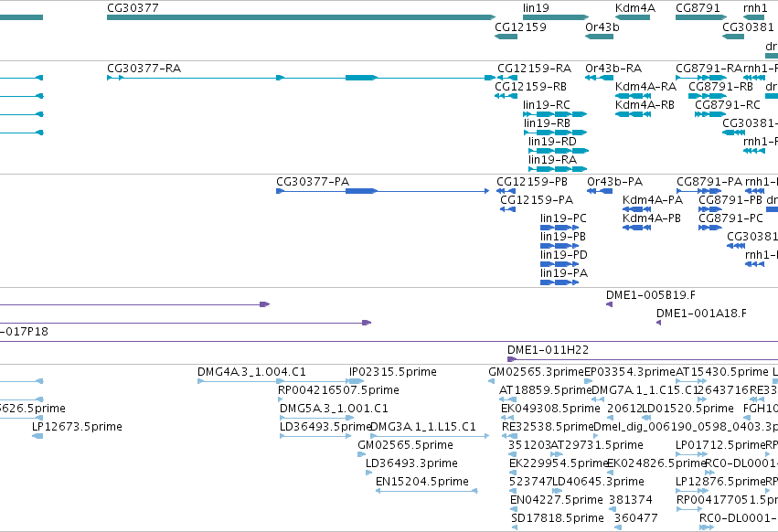Select EST label LP12673.5prime

click(x=77, y=427)
